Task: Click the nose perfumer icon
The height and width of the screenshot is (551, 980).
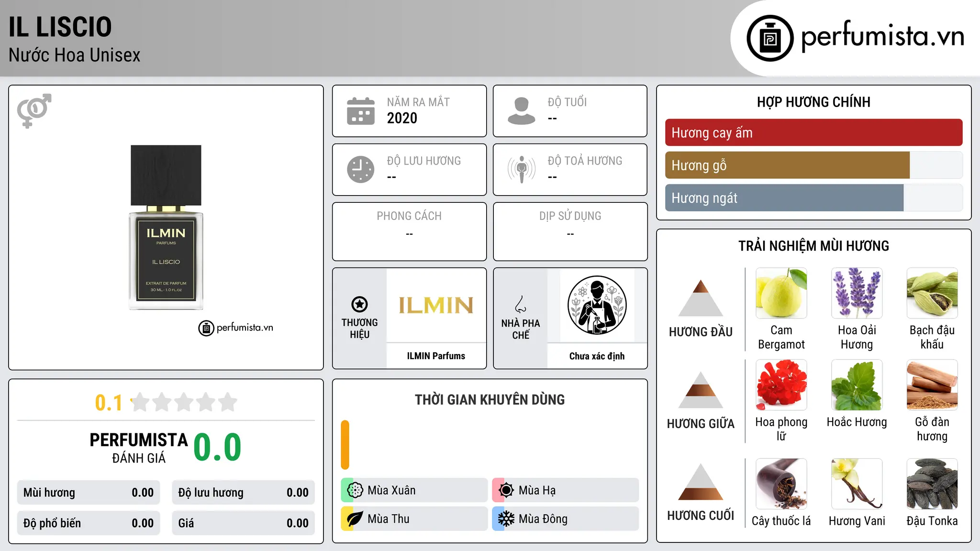Action: (521, 304)
